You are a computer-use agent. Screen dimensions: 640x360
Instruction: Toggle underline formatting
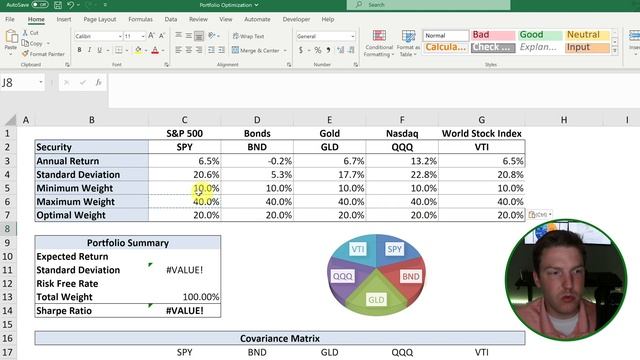click(99, 50)
